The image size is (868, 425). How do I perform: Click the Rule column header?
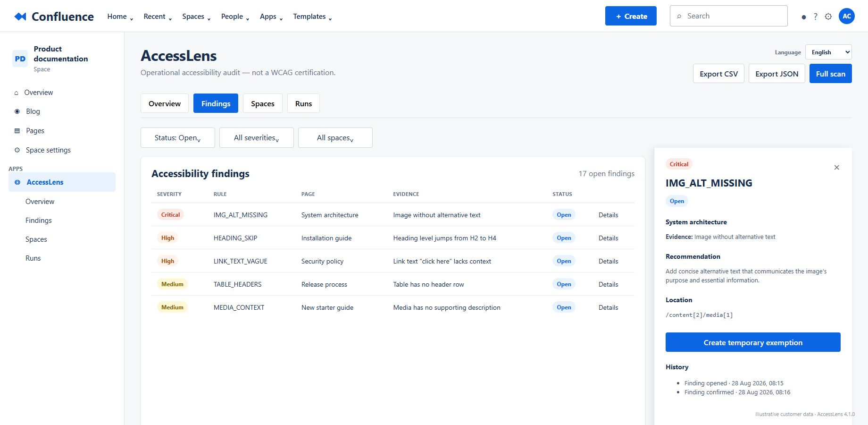pos(220,194)
